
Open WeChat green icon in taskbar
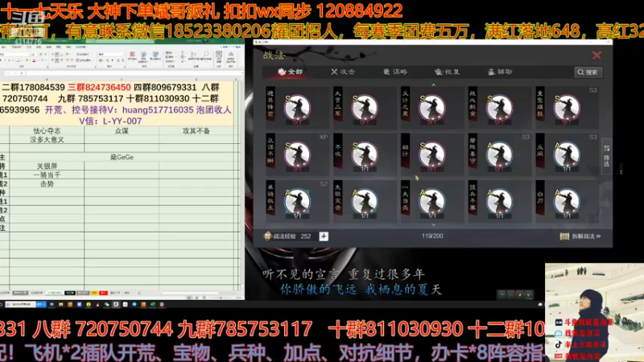[x=106, y=305]
